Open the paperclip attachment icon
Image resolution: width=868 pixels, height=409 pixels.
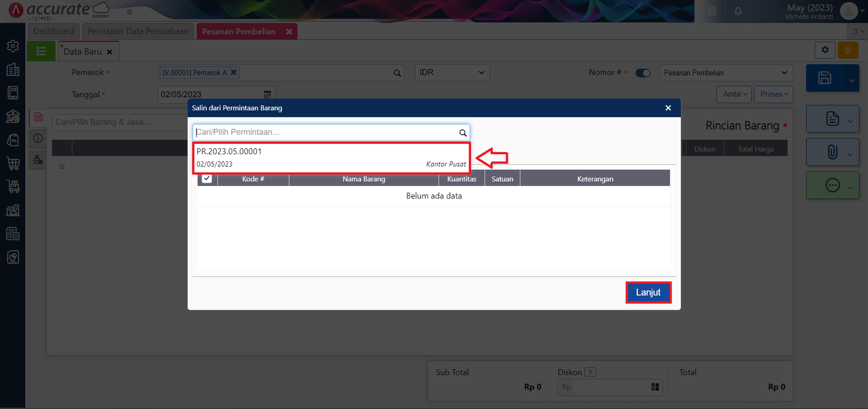[832, 152]
